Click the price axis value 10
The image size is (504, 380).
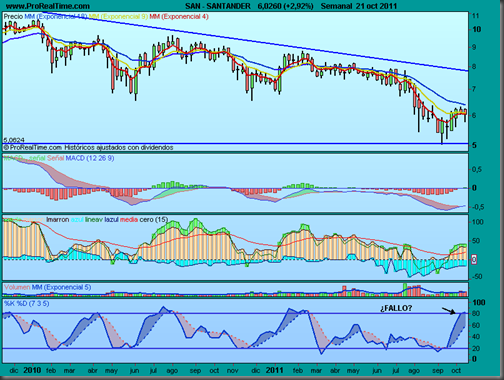[x=476, y=29]
